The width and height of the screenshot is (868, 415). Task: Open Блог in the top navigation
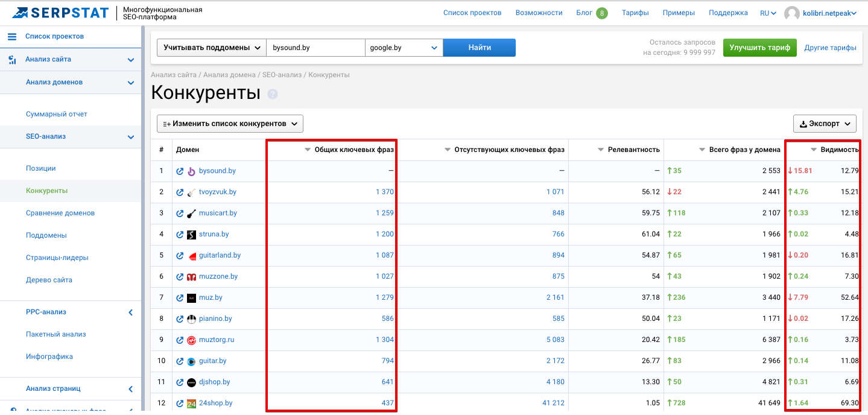pyautogui.click(x=584, y=13)
